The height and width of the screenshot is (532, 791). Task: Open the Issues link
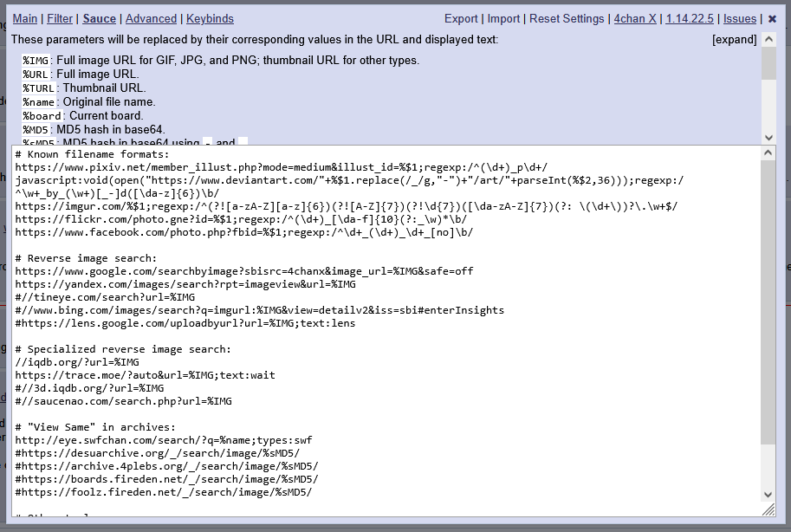coord(740,19)
